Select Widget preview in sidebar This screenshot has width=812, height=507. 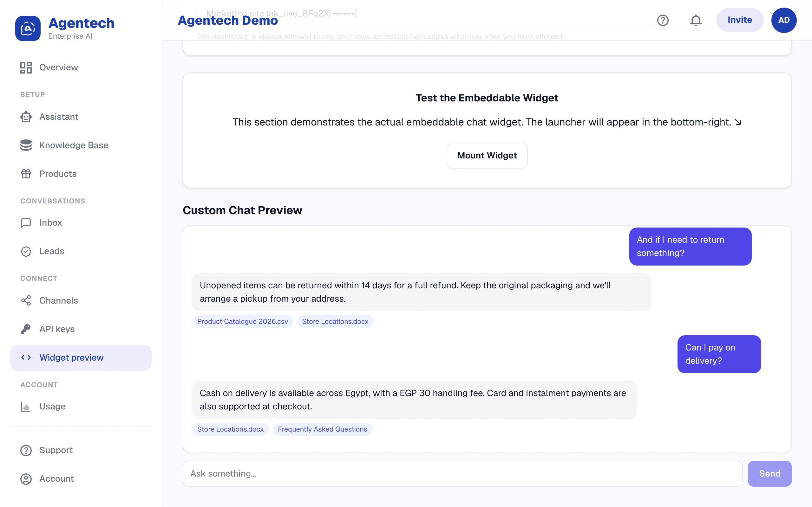[81, 357]
